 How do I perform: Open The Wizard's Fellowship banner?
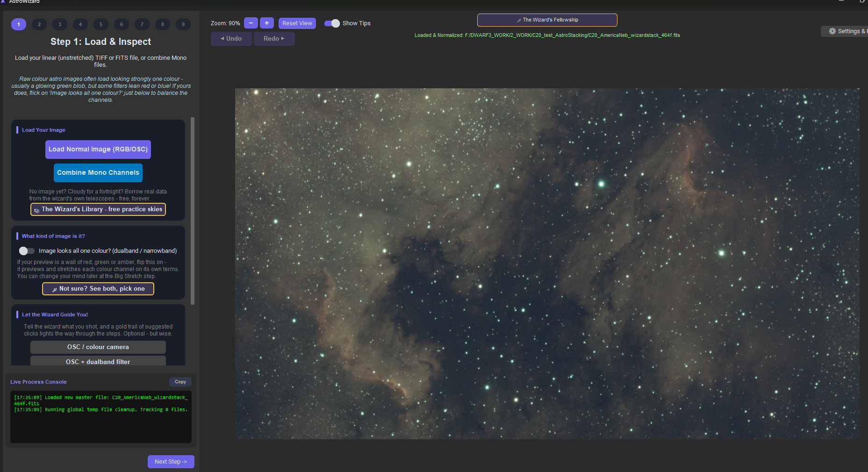pos(547,20)
